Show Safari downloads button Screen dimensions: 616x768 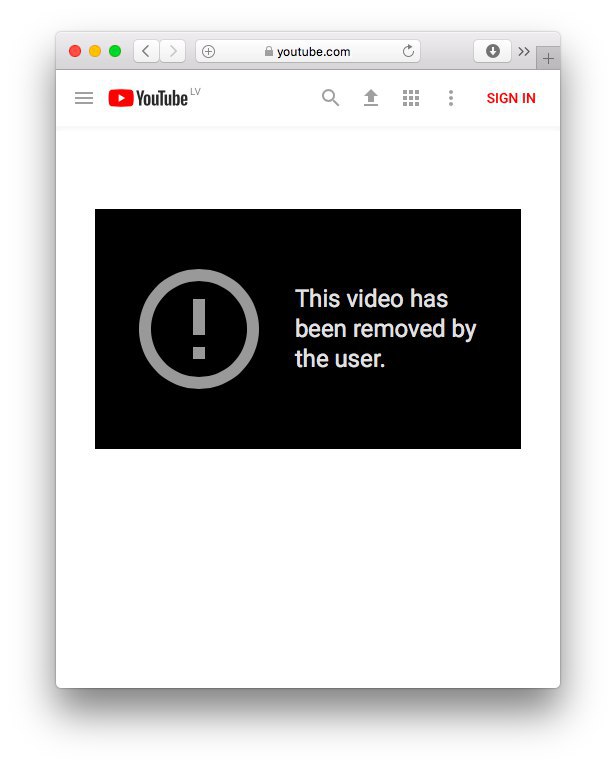coord(493,51)
